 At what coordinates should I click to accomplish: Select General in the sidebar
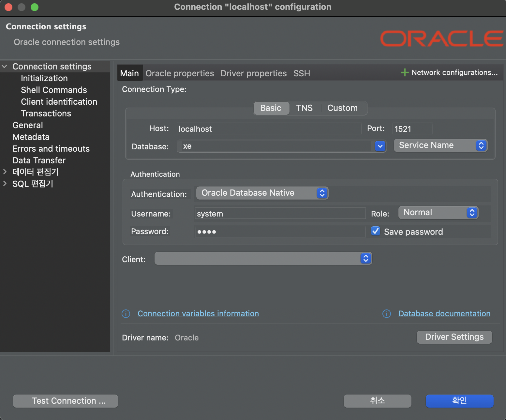pyautogui.click(x=28, y=125)
